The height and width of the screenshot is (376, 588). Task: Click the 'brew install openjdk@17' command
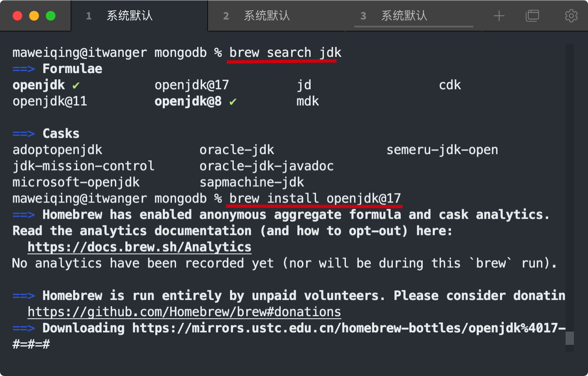(315, 198)
